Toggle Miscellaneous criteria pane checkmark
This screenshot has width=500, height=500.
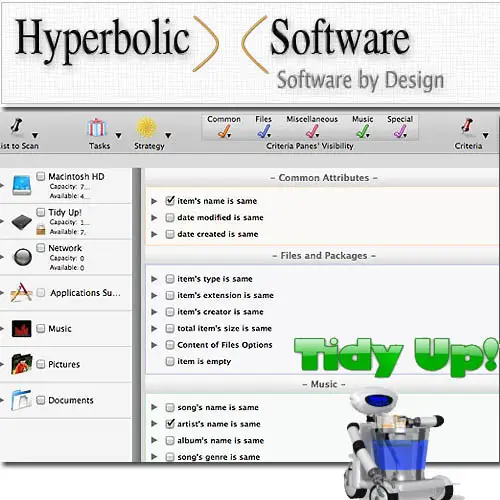click(x=312, y=131)
